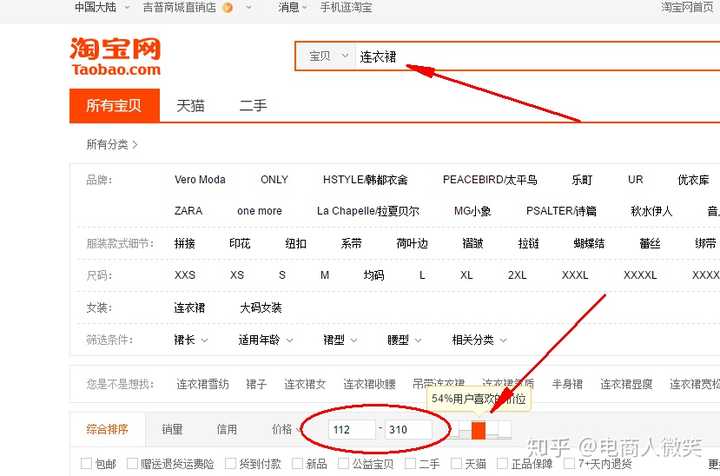This screenshot has width=720, height=476.
Task: Select style detail 蕾丝
Action: [650, 243]
